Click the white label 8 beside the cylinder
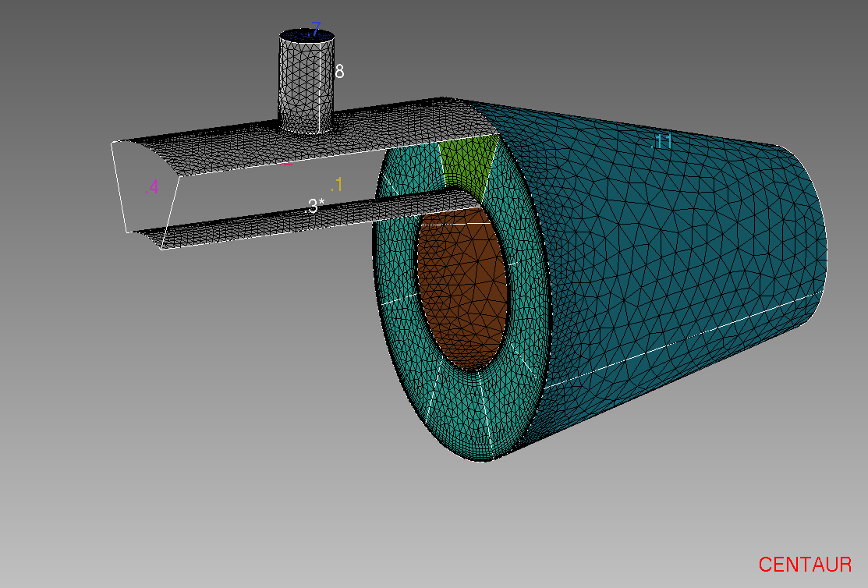This screenshot has height=588, width=868. pos(339,72)
